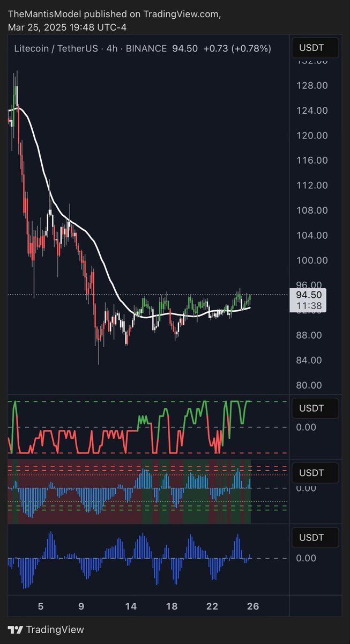
Task: Open USDT selector on bottom blue histogram pane
Action: (x=315, y=537)
